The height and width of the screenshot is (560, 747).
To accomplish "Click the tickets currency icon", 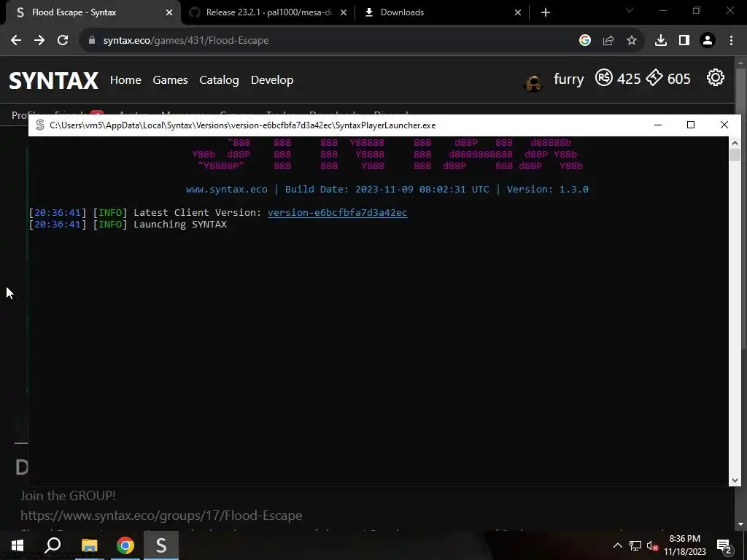I will [x=654, y=77].
